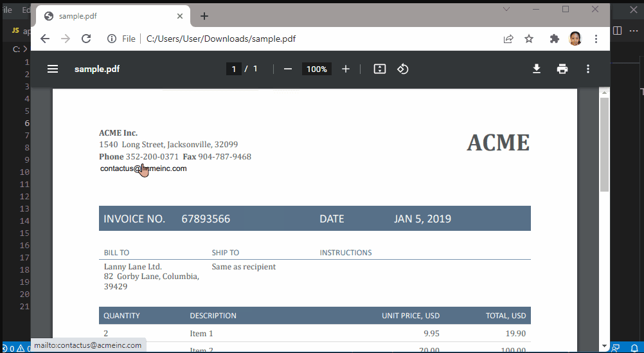Viewport: 644px width, 353px height.
Task: Download the sample.pdf file
Action: click(537, 69)
